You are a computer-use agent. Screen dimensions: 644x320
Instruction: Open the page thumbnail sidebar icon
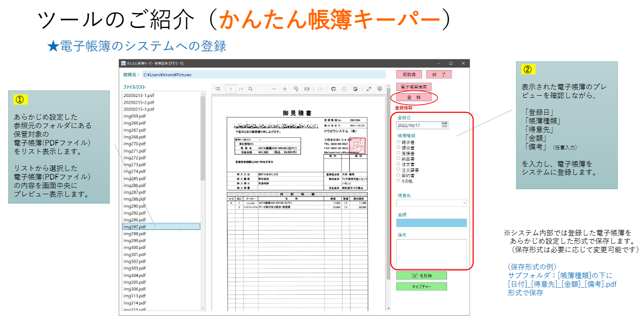coord(218,89)
